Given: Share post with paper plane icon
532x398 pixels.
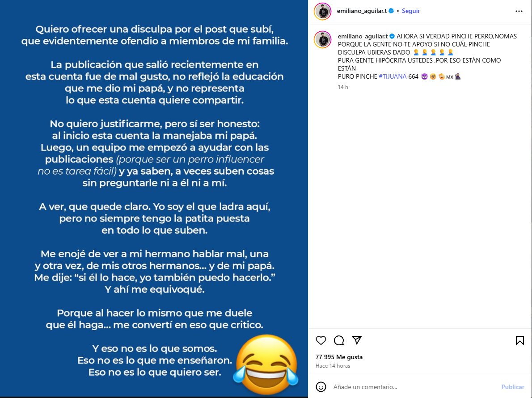Looking at the screenshot, I should tap(357, 340).
